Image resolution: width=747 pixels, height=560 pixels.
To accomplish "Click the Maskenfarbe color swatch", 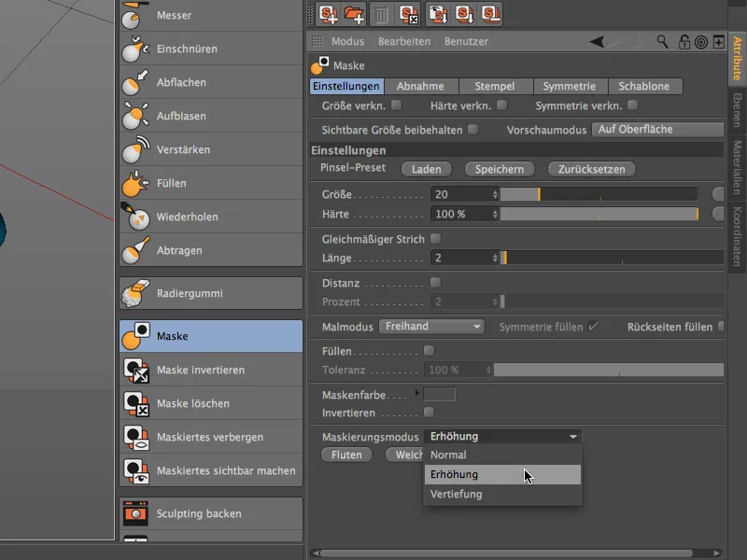I will click(439, 394).
